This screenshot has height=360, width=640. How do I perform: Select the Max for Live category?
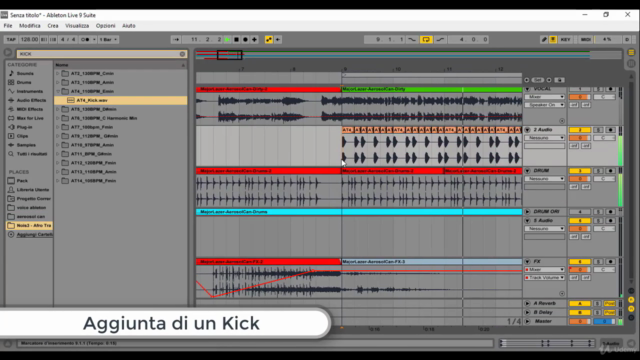[x=30, y=118]
